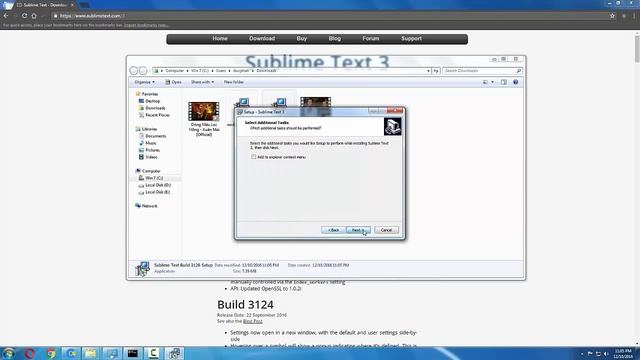Open the setup installer taskbar icon
This screenshot has width=640, height=360.
(174, 353)
